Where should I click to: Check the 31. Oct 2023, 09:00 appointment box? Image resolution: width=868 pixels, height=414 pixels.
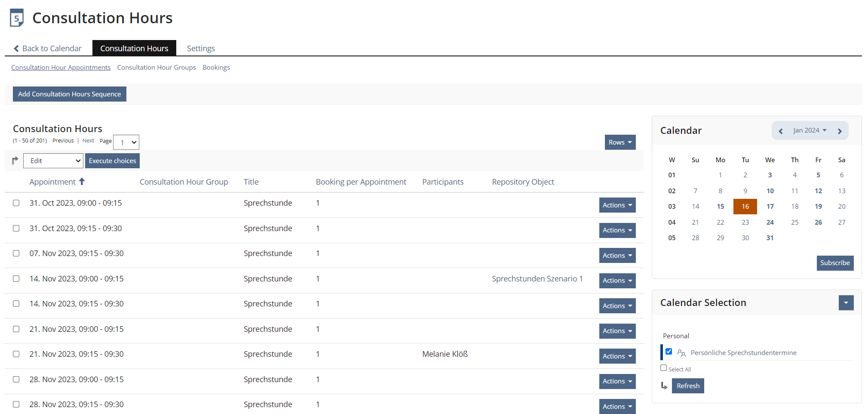pyautogui.click(x=16, y=203)
